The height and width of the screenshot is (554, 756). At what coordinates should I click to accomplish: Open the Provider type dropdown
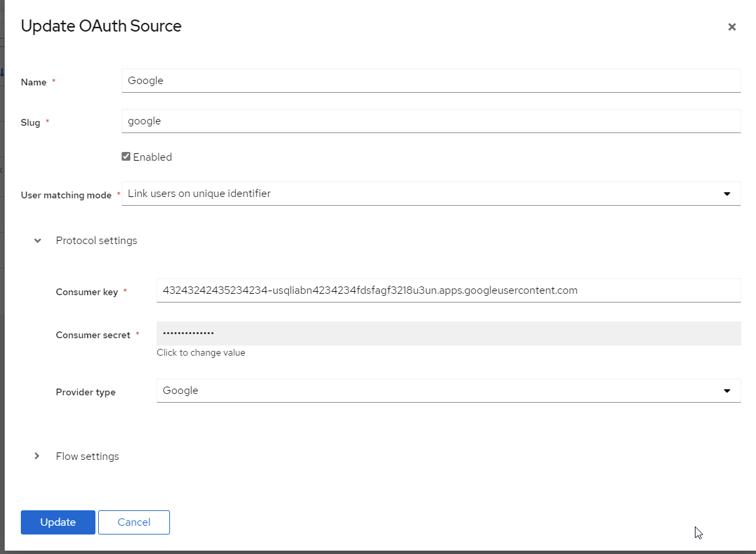[x=449, y=390]
